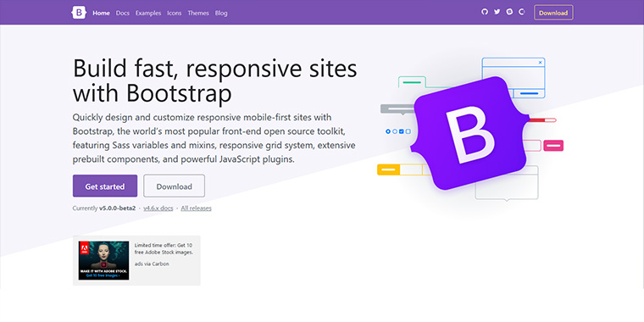Open the Themes nav item
Image resolution: width=644 pixels, height=322 pixels.
198,13
